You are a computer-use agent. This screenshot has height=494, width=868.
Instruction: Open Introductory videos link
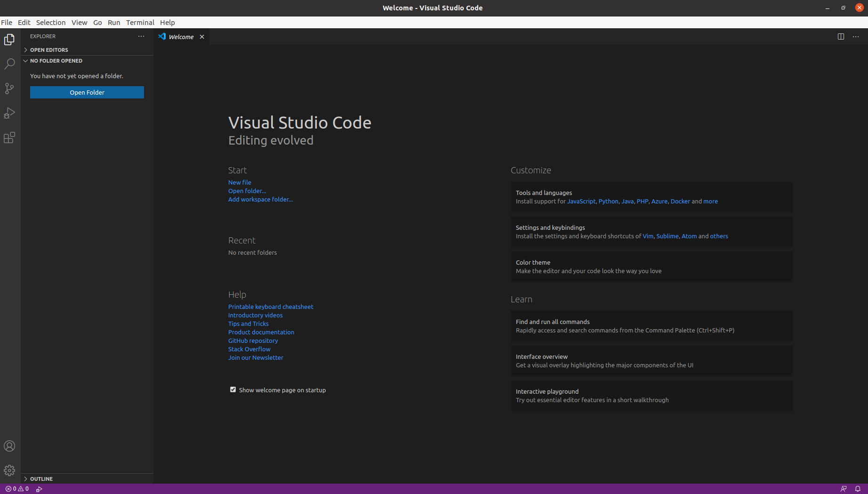[x=256, y=315]
